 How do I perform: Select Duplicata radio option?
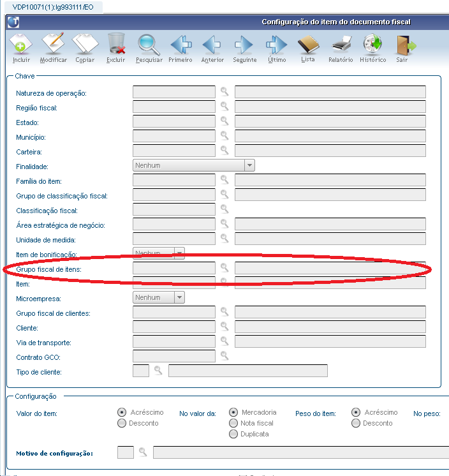click(233, 434)
